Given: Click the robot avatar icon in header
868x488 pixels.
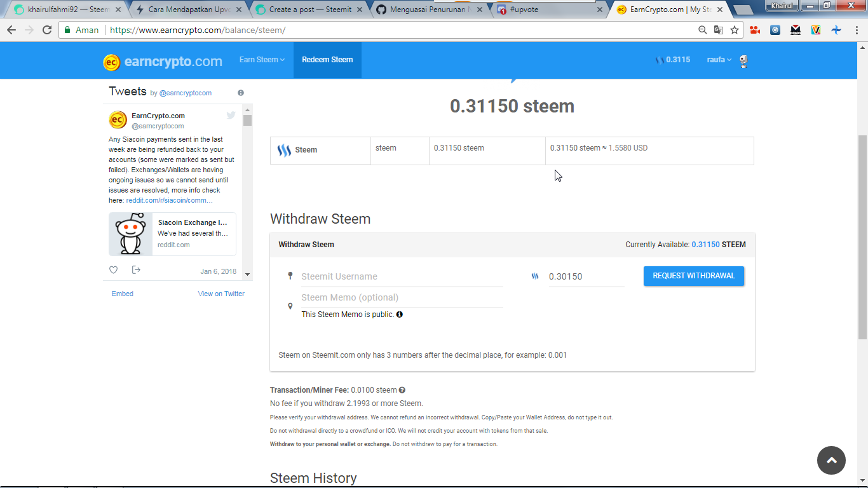Looking at the screenshot, I should pyautogui.click(x=743, y=61).
